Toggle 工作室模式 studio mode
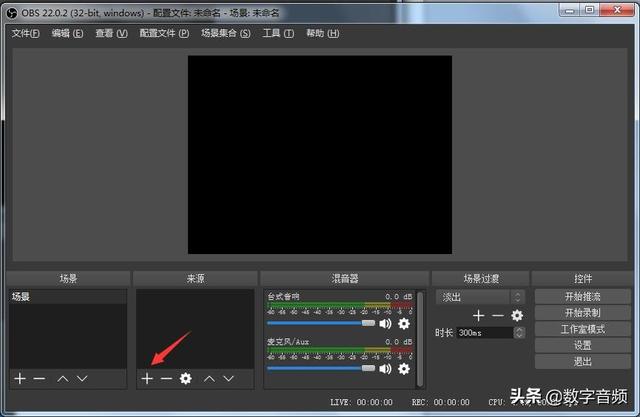 582,329
